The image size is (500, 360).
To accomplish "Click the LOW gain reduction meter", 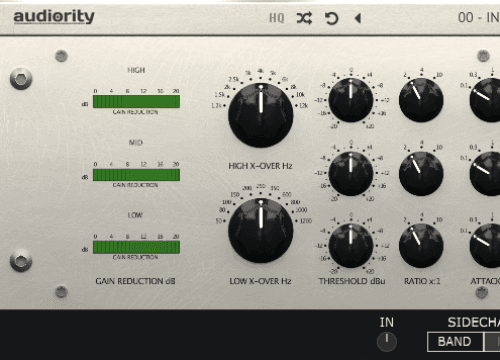I will tap(136, 247).
